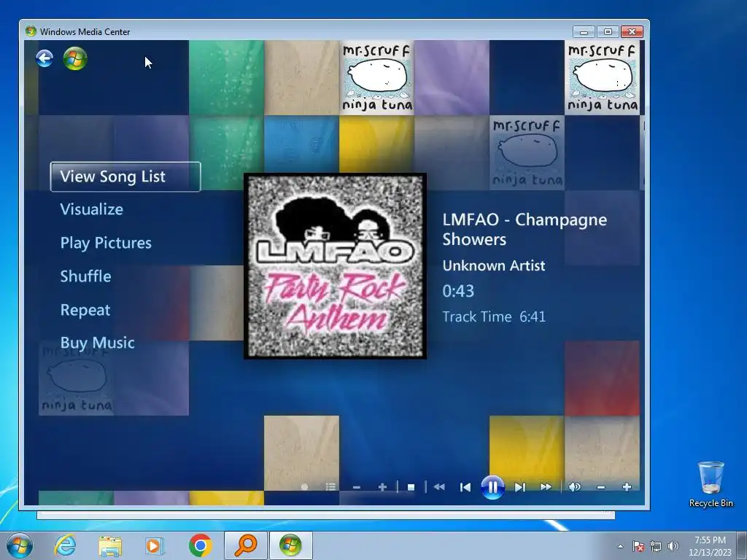The image size is (747, 560).
Task: Rewind the track
Action: [x=439, y=487]
